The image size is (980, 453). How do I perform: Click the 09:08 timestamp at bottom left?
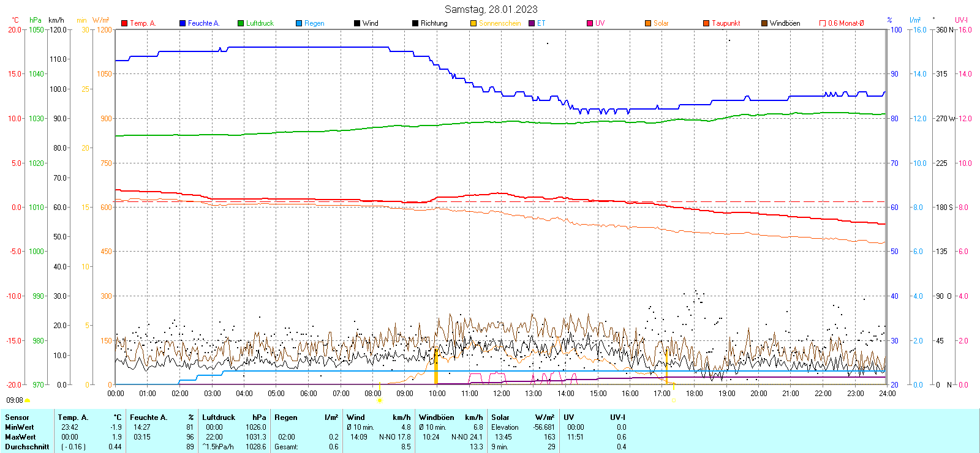click(15, 400)
